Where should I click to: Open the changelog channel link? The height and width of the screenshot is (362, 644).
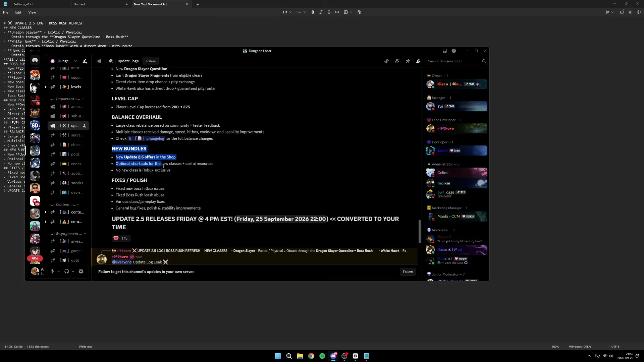click(146, 138)
